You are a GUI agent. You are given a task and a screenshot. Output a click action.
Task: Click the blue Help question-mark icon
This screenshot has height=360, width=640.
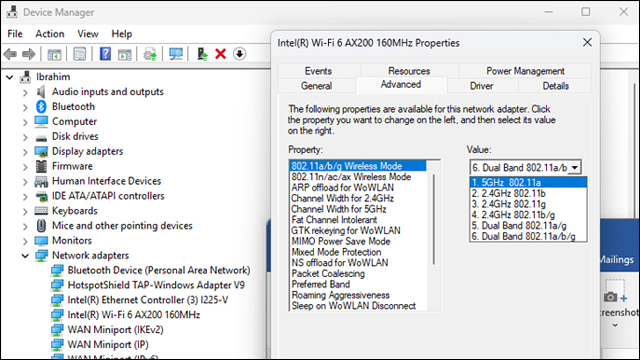(105, 54)
